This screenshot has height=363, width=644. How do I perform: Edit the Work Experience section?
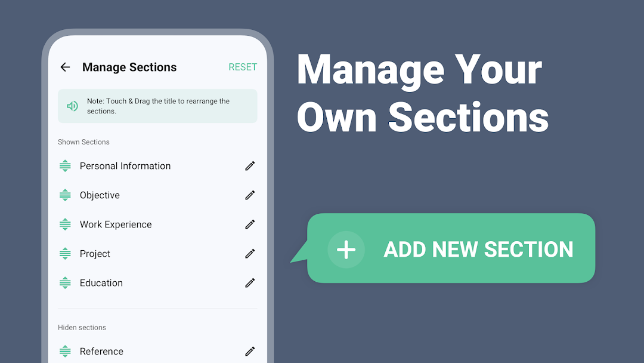(250, 224)
